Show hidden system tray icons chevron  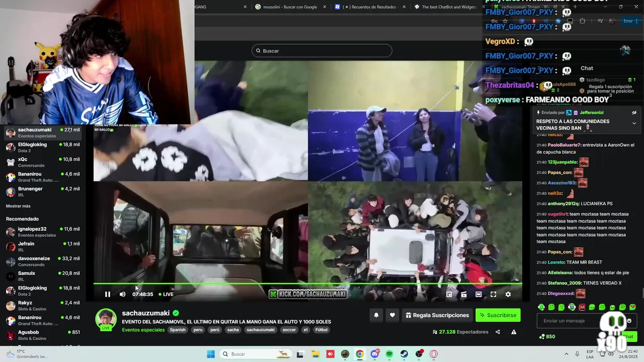click(567, 354)
